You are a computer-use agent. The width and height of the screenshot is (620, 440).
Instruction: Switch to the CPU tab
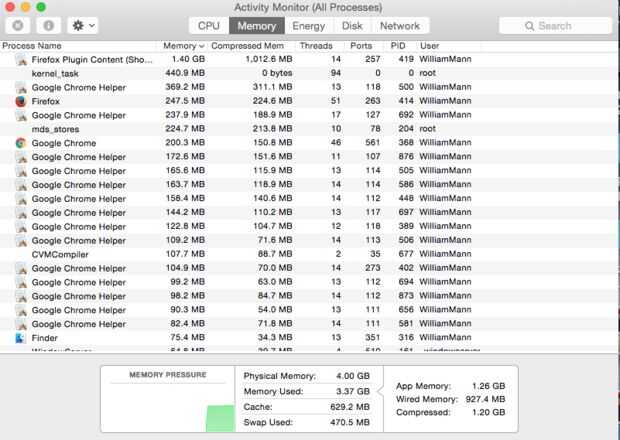(209, 26)
